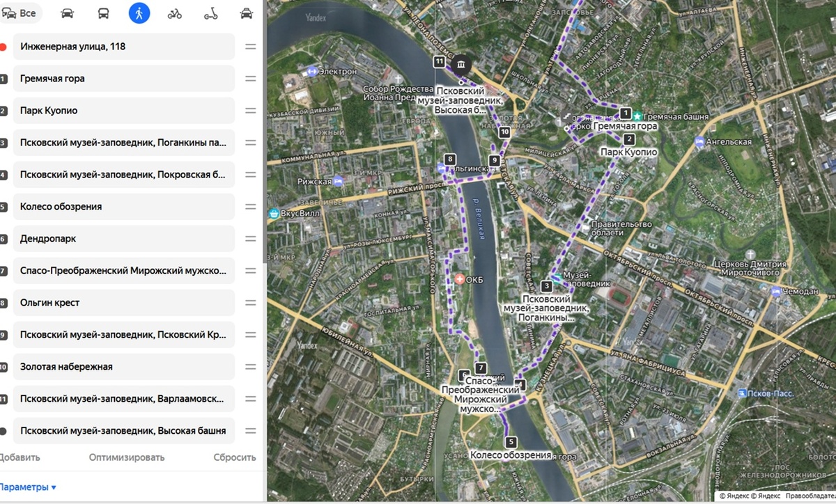The height and width of the screenshot is (504, 836).
Task: Grab reorder handle for Парк Куопио row
Action: tap(250, 111)
